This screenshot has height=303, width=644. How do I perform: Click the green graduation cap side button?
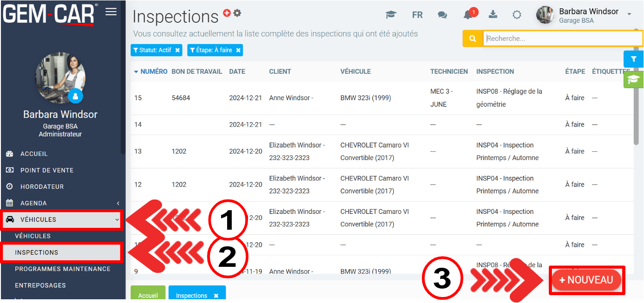pos(633,79)
